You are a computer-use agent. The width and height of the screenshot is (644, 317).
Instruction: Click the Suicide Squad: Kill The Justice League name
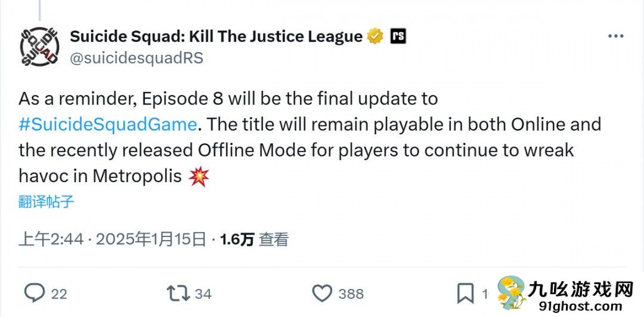tap(216, 36)
